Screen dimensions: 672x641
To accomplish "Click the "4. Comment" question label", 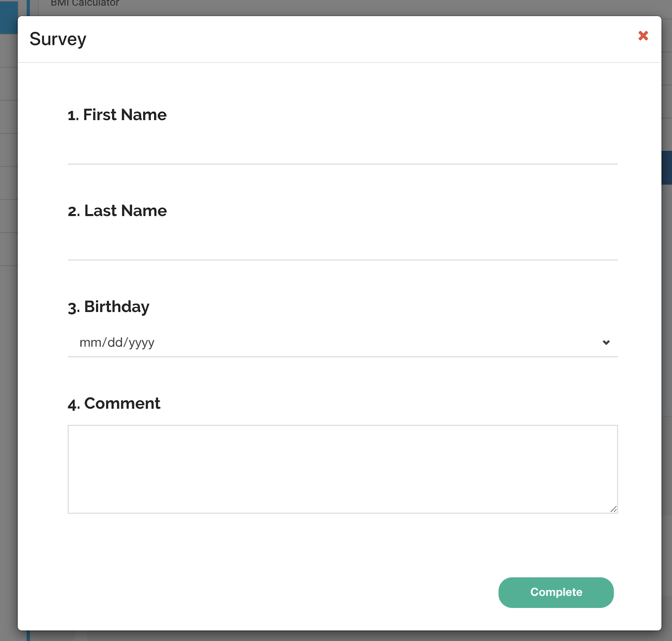I will pos(114,403).
